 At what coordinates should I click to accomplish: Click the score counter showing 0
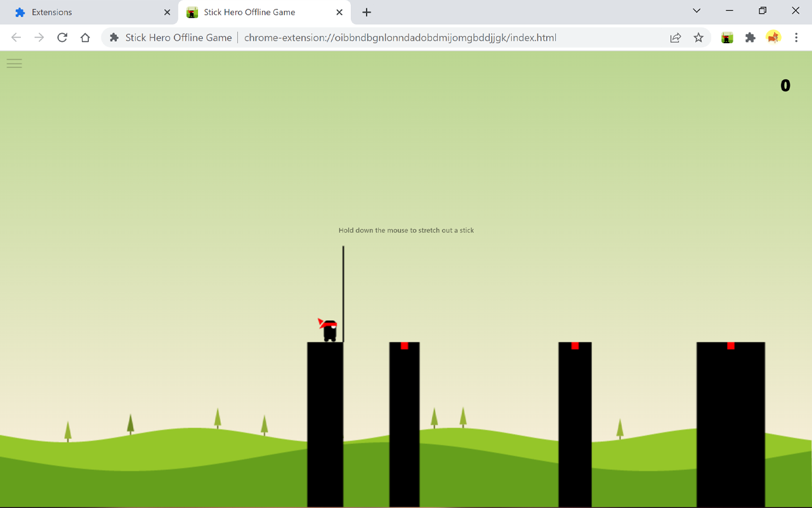coord(785,86)
